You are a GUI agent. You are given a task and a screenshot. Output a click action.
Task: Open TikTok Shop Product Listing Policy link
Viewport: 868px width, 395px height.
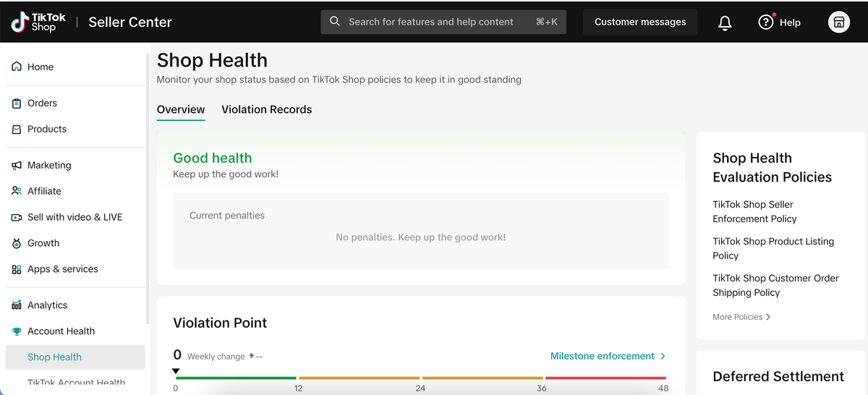coord(773,248)
